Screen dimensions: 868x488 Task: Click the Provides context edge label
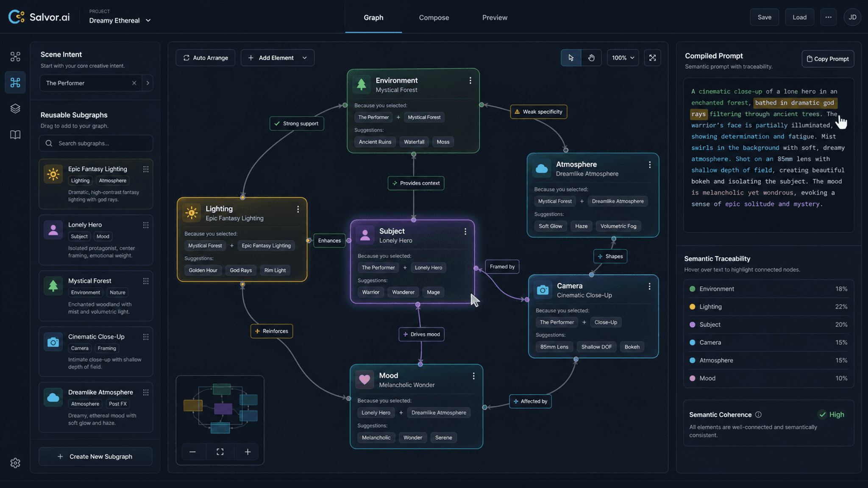coord(416,183)
